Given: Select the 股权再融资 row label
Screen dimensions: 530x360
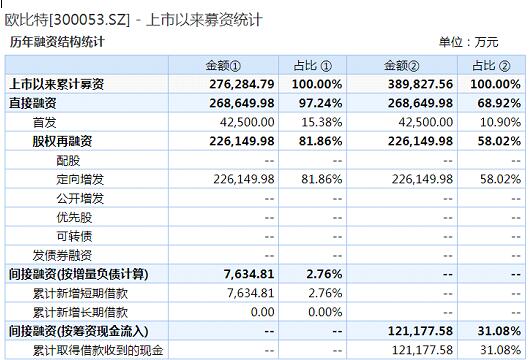Looking at the screenshot, I should [62, 141].
